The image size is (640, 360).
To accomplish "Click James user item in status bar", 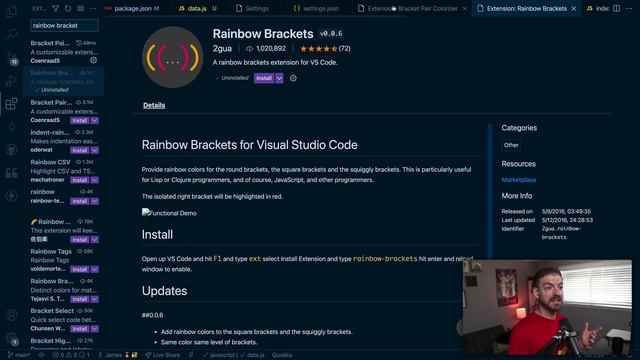I will pos(118,355).
